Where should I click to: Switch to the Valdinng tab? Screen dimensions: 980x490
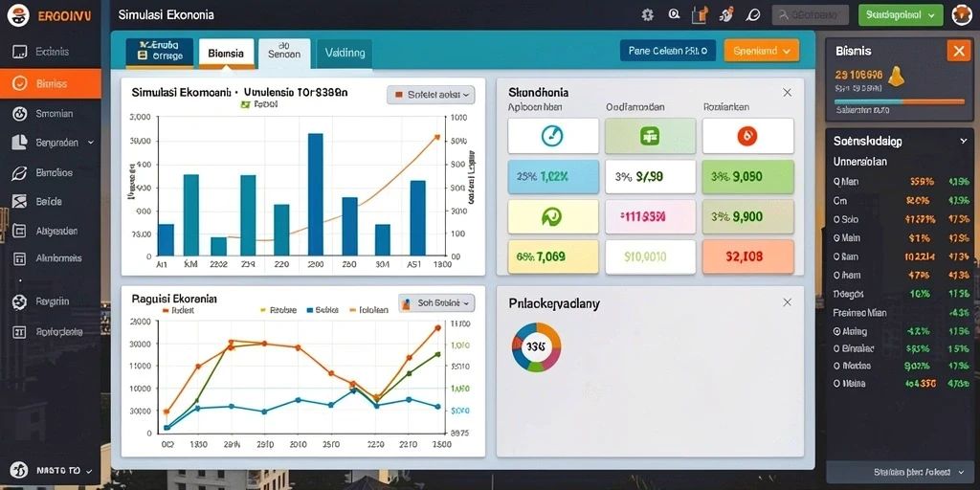(x=345, y=54)
